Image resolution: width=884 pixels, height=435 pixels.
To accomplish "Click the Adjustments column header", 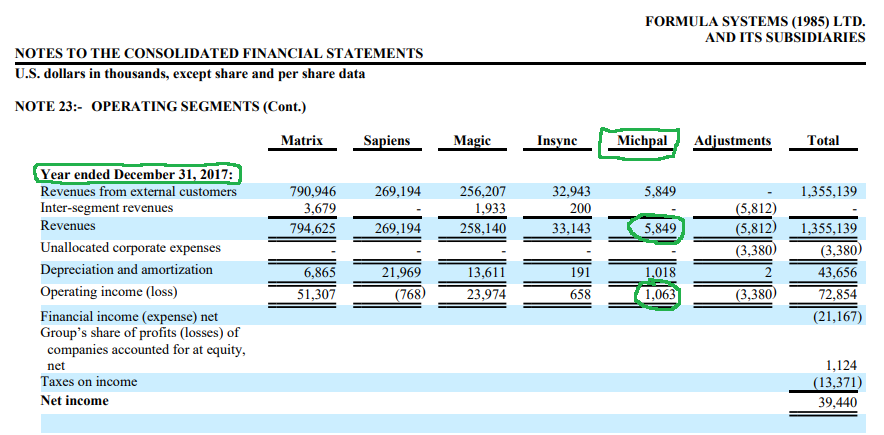I will coord(732,140).
